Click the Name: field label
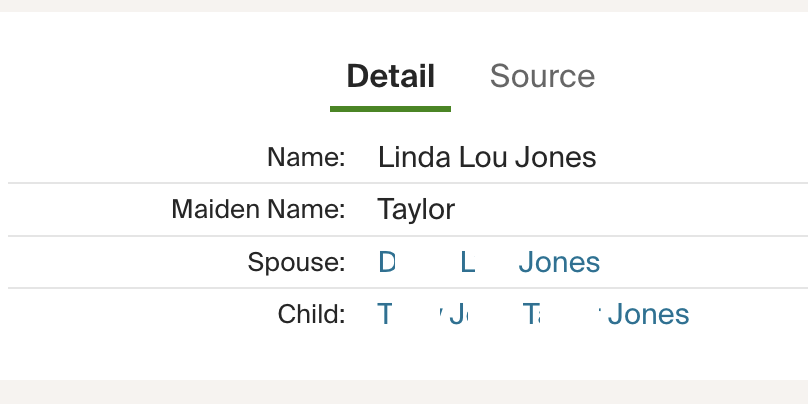This screenshot has height=404, width=808. pos(306,157)
